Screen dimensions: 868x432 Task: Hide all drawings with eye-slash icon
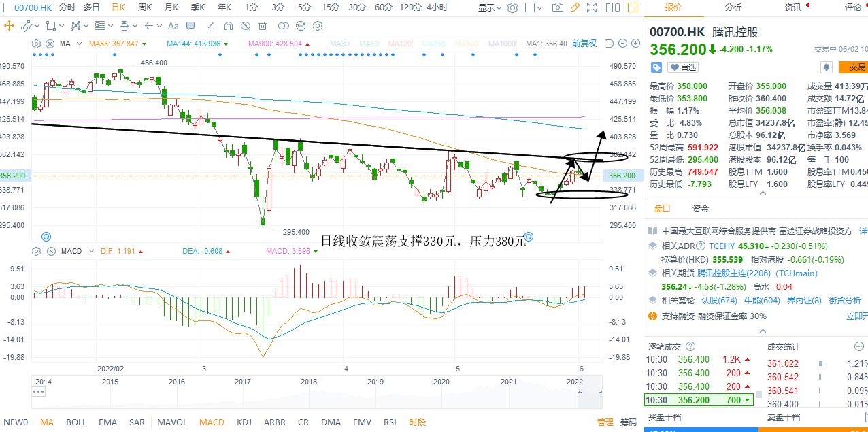[246, 26]
